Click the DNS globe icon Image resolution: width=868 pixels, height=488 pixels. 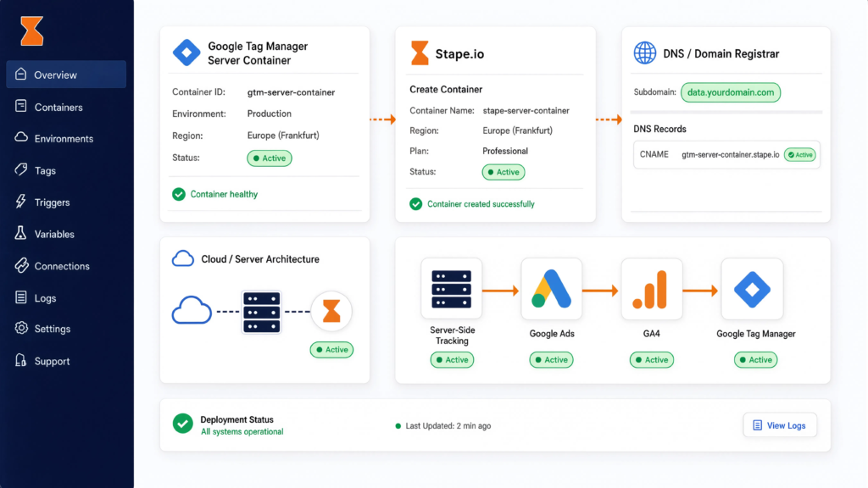click(645, 53)
